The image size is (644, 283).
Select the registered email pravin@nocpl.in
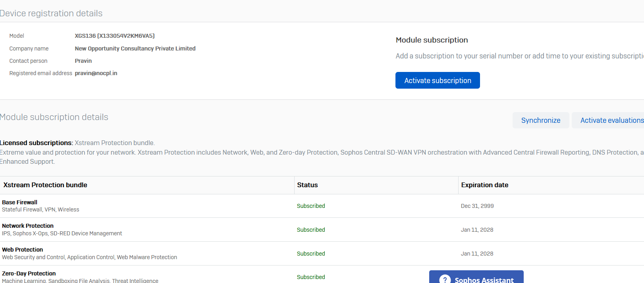96,73
